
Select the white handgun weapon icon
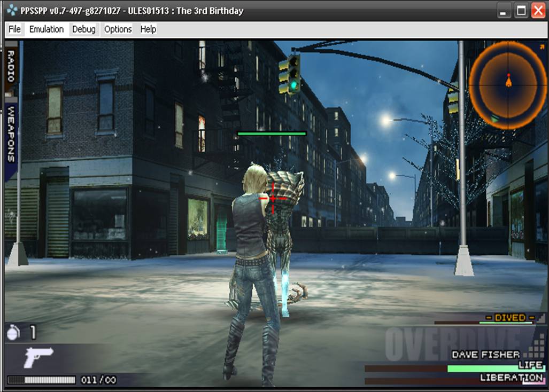click(x=38, y=356)
